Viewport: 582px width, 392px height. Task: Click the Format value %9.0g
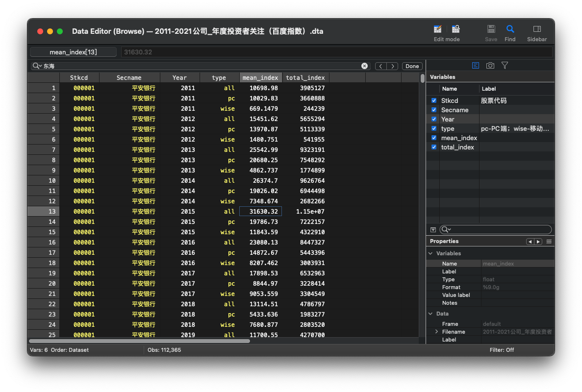(x=491, y=288)
